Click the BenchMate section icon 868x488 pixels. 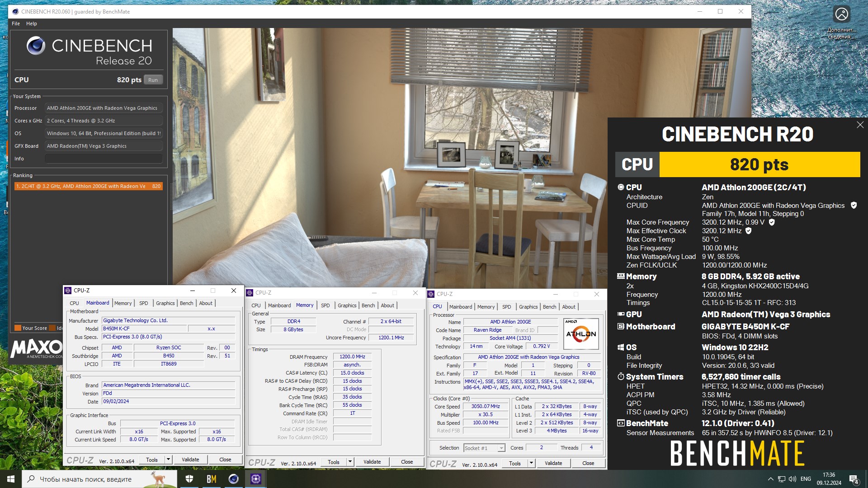tap(621, 423)
